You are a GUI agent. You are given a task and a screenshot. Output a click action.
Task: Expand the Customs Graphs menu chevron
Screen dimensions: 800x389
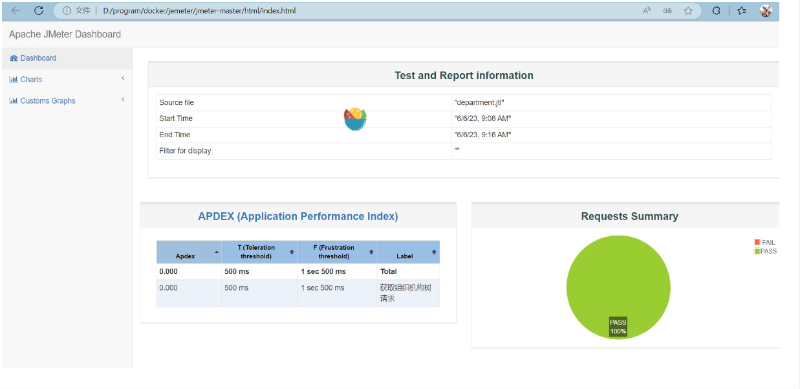click(122, 100)
